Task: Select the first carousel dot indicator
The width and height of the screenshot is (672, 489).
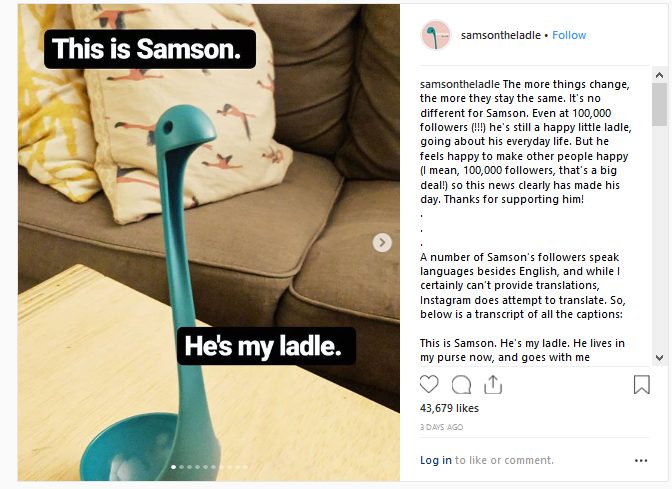Action: [x=174, y=467]
